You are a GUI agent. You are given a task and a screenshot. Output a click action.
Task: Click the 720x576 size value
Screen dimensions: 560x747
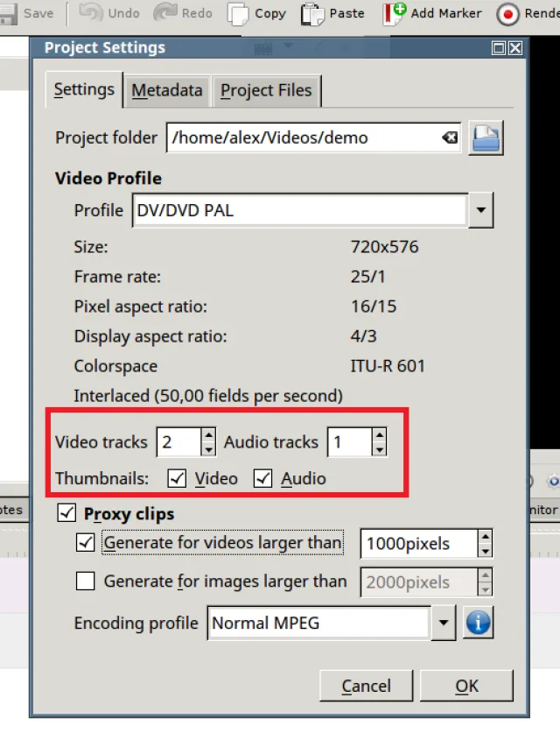point(385,247)
